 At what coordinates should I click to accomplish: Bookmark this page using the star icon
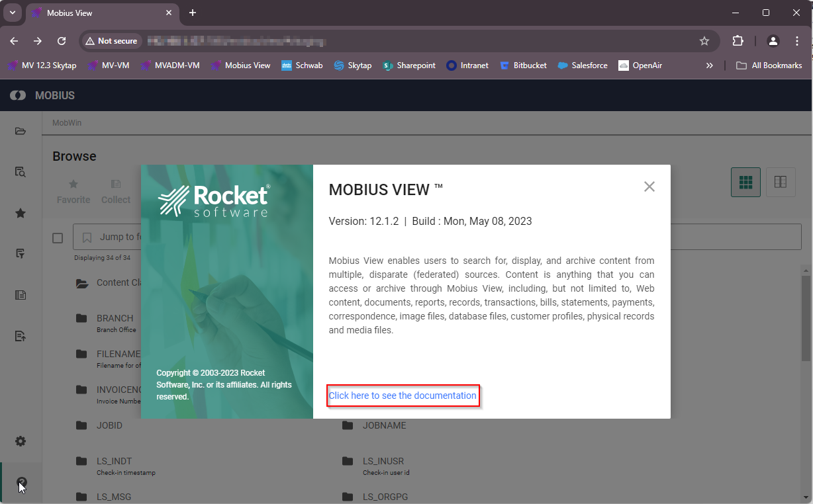pyautogui.click(x=704, y=41)
